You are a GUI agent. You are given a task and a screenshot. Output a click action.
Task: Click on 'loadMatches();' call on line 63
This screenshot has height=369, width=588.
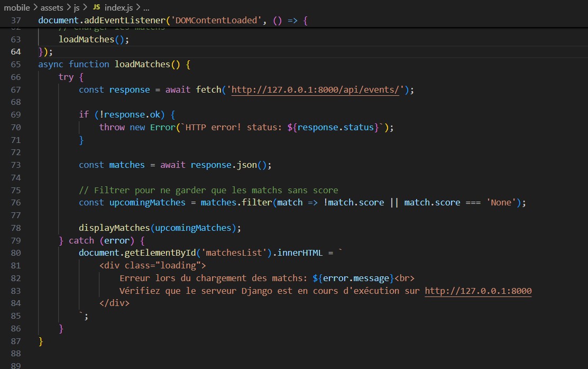tap(94, 39)
